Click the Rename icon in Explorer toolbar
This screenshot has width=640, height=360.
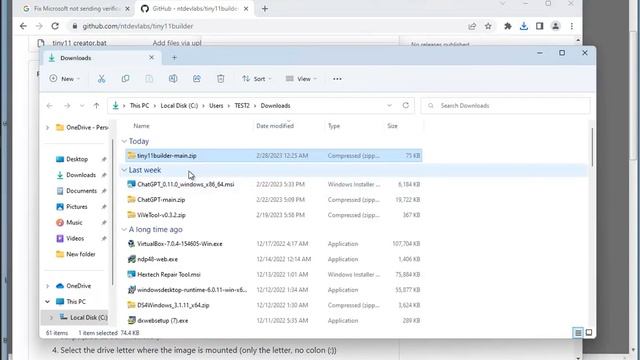[x=173, y=79]
